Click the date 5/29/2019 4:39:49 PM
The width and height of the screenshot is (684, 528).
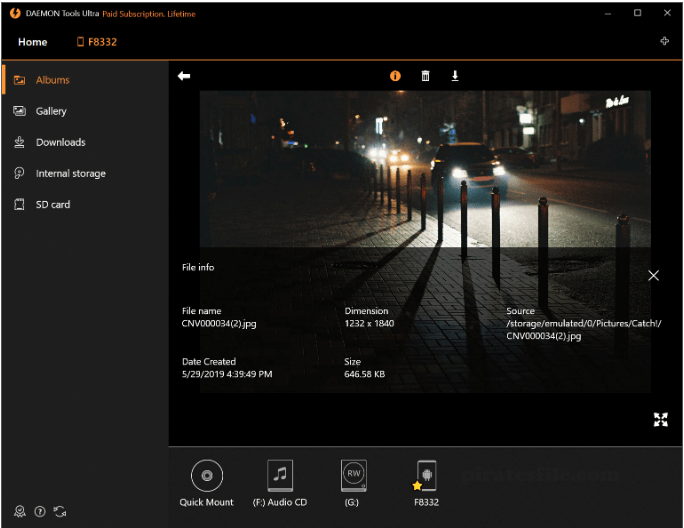pyautogui.click(x=227, y=374)
